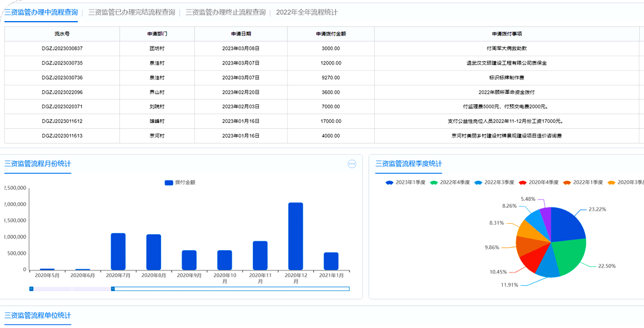Hide the 2022年3季度 legend series
This screenshot has width=644, height=328.
(494, 182)
